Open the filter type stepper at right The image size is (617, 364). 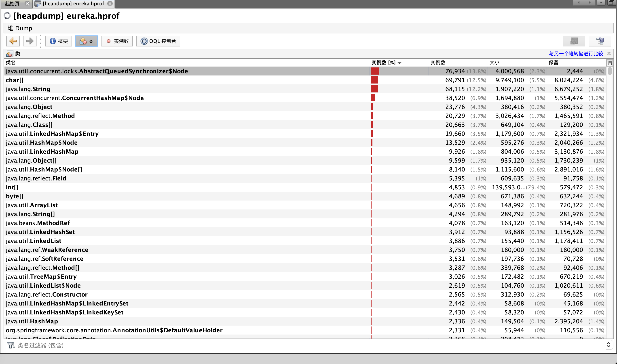(x=608, y=345)
